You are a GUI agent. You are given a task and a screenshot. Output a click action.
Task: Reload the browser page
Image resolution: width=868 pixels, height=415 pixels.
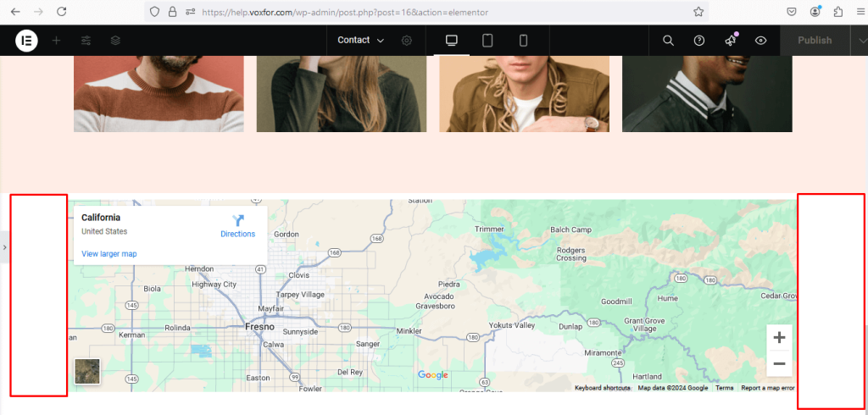(61, 12)
